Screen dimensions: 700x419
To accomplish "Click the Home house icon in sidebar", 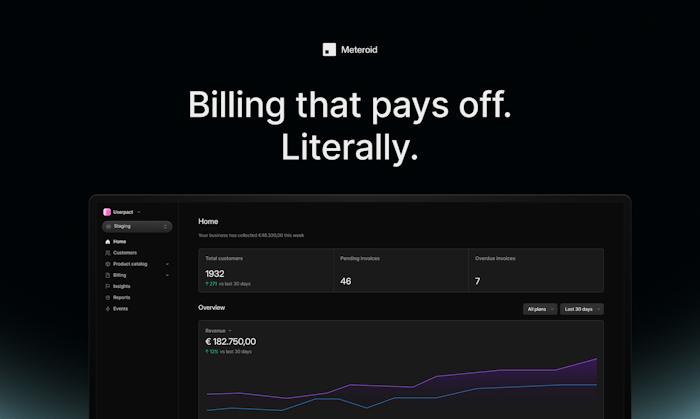I will point(108,241).
